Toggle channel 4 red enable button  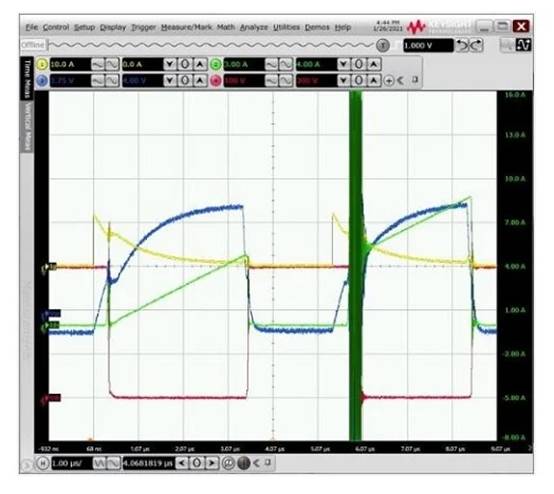click(216, 81)
